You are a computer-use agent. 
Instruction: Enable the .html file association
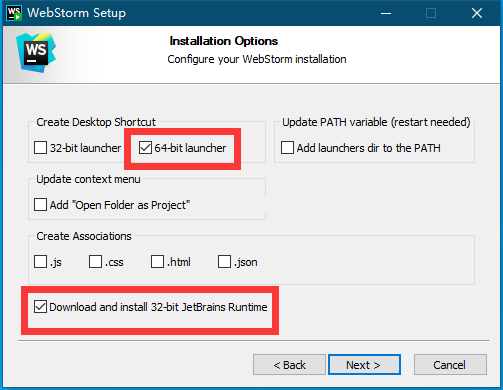click(x=157, y=262)
